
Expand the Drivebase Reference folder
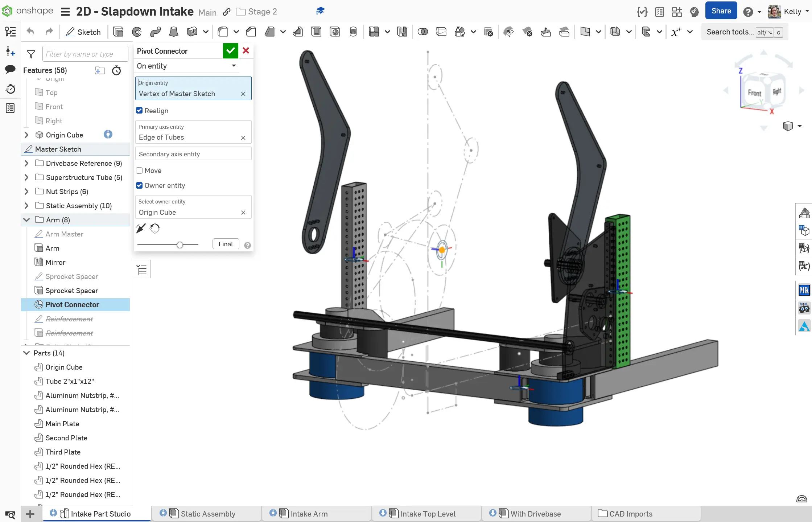[x=26, y=163]
